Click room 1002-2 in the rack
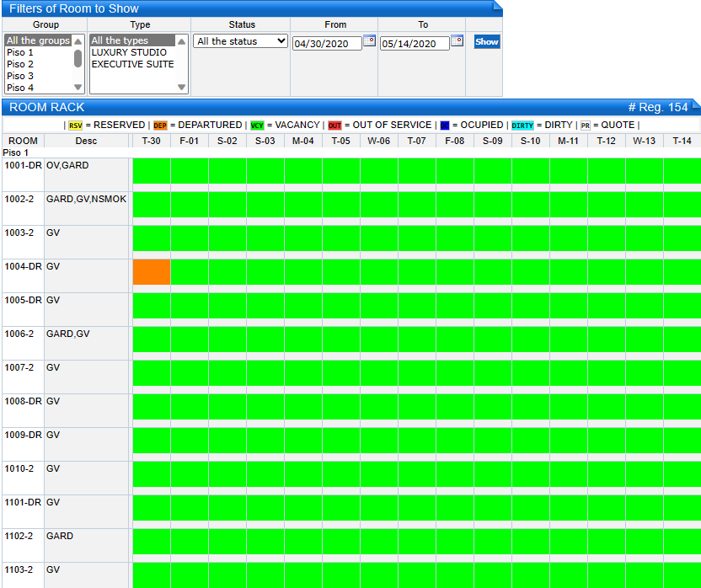Viewport: 701px width, 588px height. pyautogui.click(x=19, y=199)
